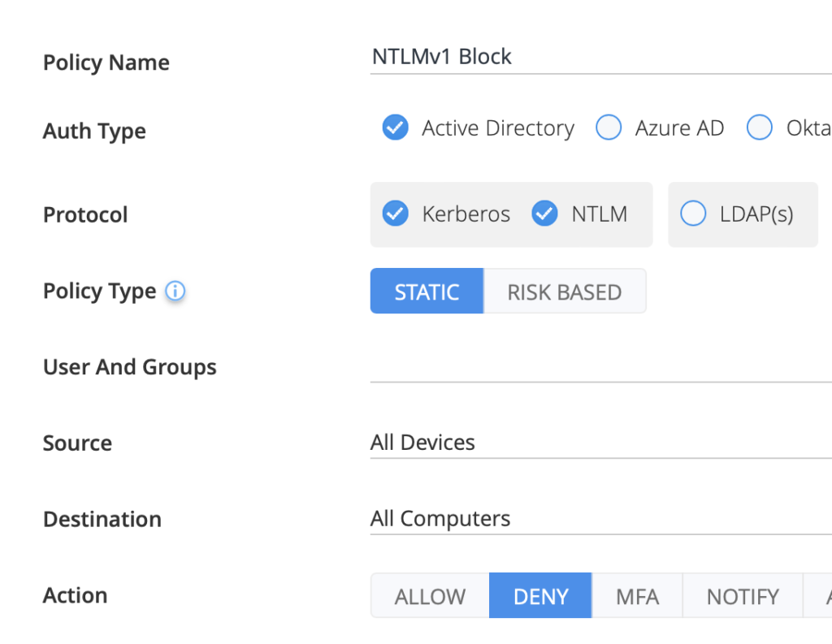Viewport: 832px width, 644px height.
Task: Open the Source selector showing All Devices
Action: (569, 443)
